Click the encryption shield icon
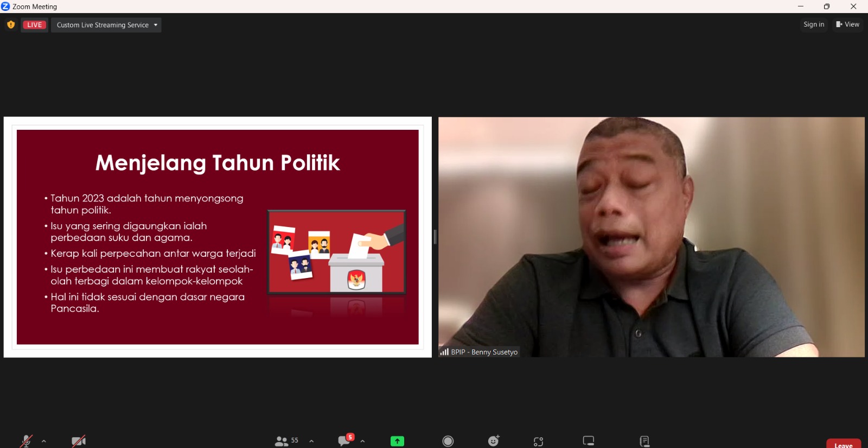The height and width of the screenshot is (448, 868). click(11, 24)
